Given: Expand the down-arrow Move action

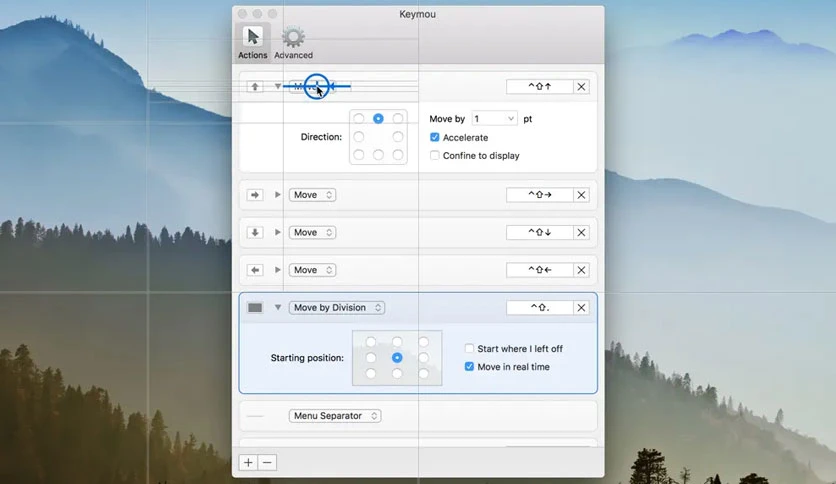Looking at the screenshot, I should pos(278,232).
